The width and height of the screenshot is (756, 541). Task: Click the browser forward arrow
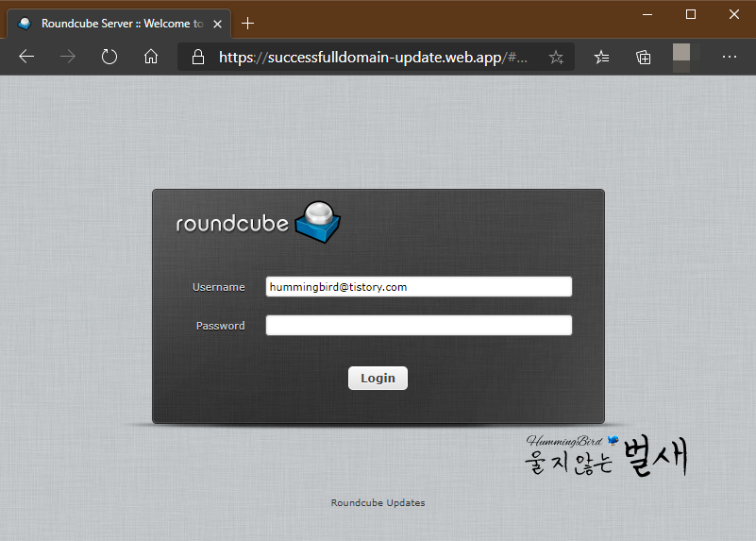point(68,57)
